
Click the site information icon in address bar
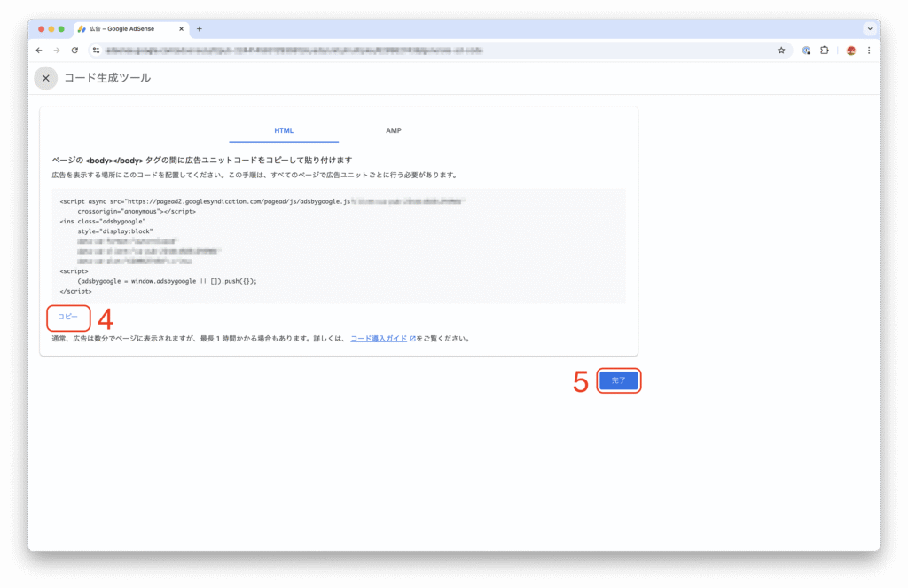click(96, 51)
